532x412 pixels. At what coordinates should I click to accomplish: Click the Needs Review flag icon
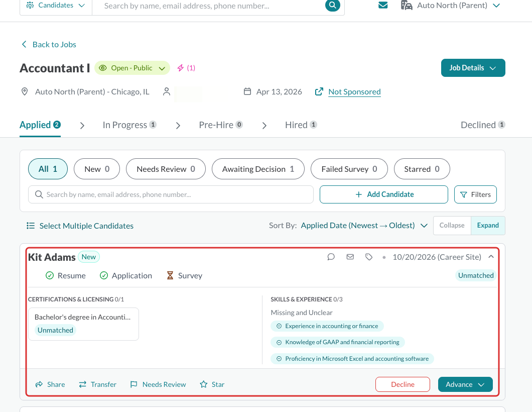tap(134, 384)
